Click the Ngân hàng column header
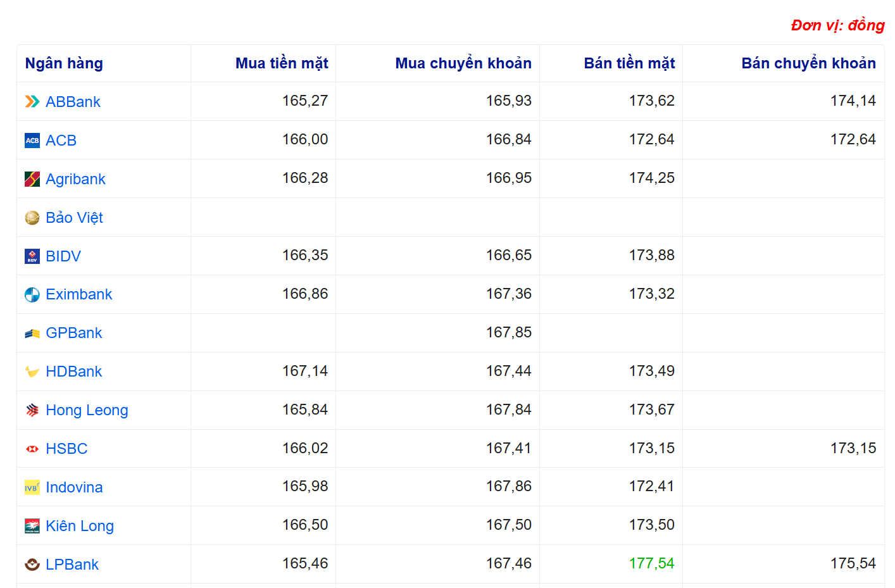Viewport: 895px width, 588px height. (64, 63)
